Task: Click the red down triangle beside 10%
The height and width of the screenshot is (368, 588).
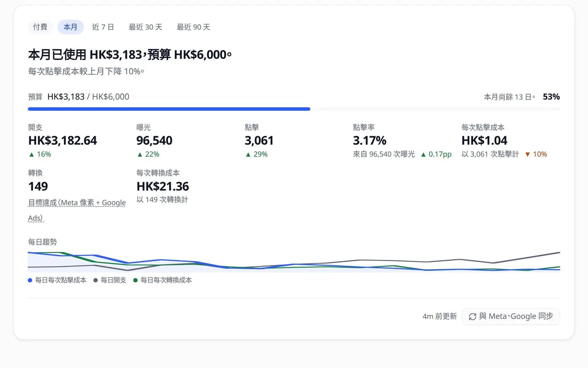Action: coord(528,155)
